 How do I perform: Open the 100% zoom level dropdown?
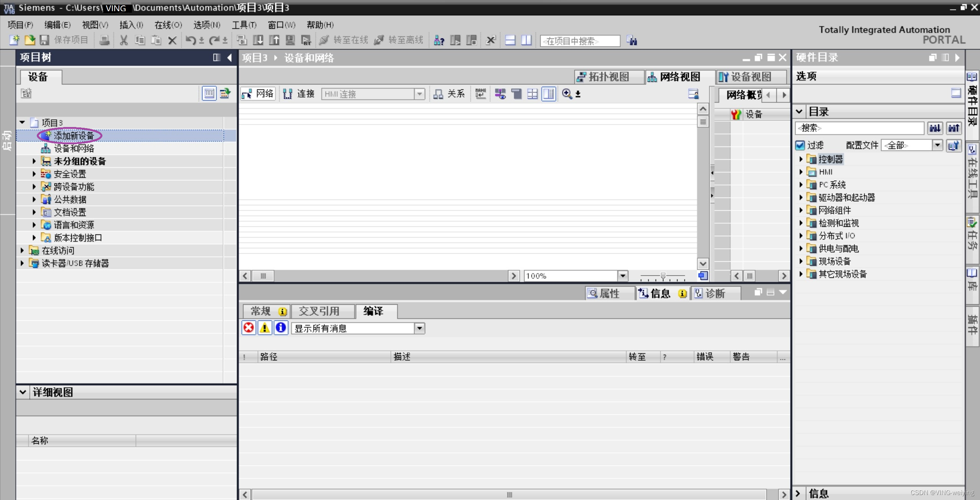pyautogui.click(x=623, y=276)
